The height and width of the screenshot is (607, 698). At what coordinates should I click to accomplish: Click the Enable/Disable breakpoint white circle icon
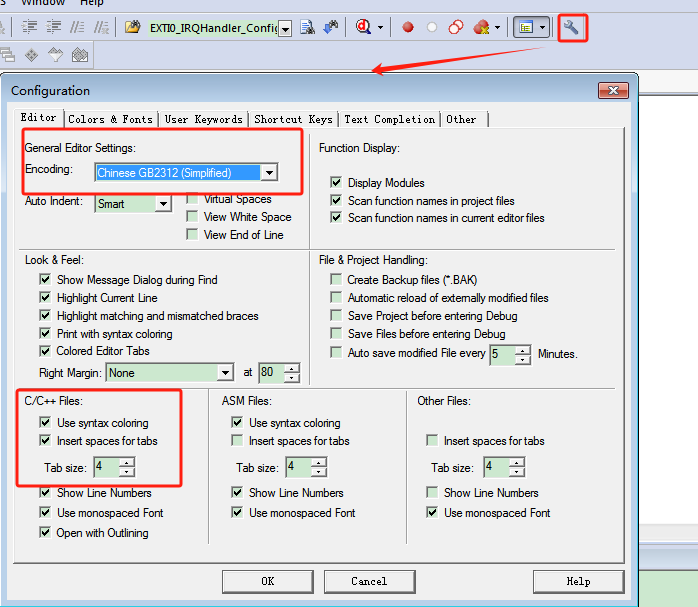point(431,28)
